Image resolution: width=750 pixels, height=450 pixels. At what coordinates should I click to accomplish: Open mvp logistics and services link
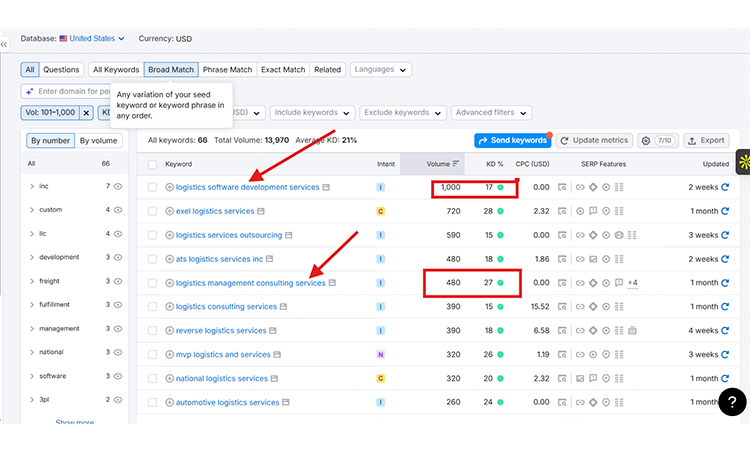(x=223, y=354)
